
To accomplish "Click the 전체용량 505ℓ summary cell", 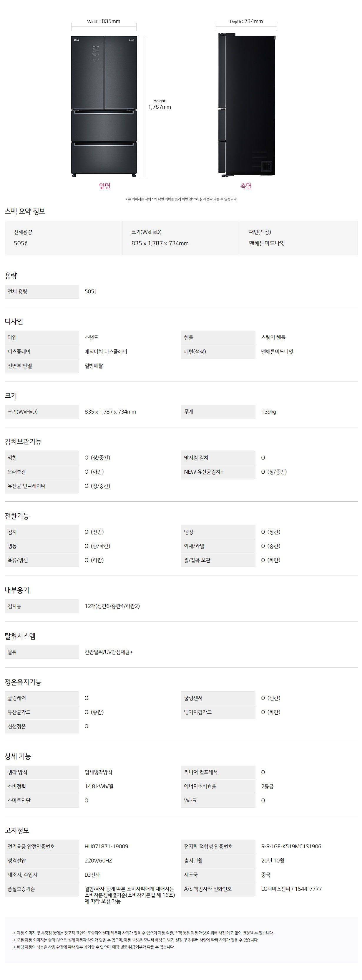I will click(64, 238).
